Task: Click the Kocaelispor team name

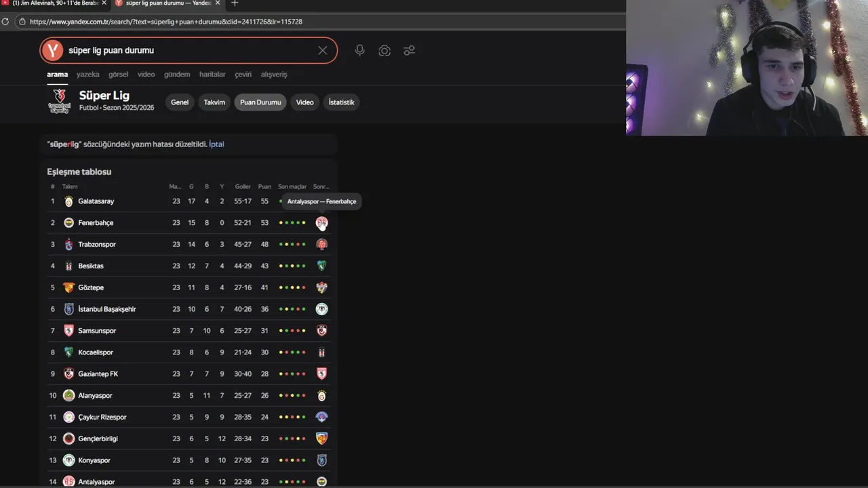Action: click(96, 352)
